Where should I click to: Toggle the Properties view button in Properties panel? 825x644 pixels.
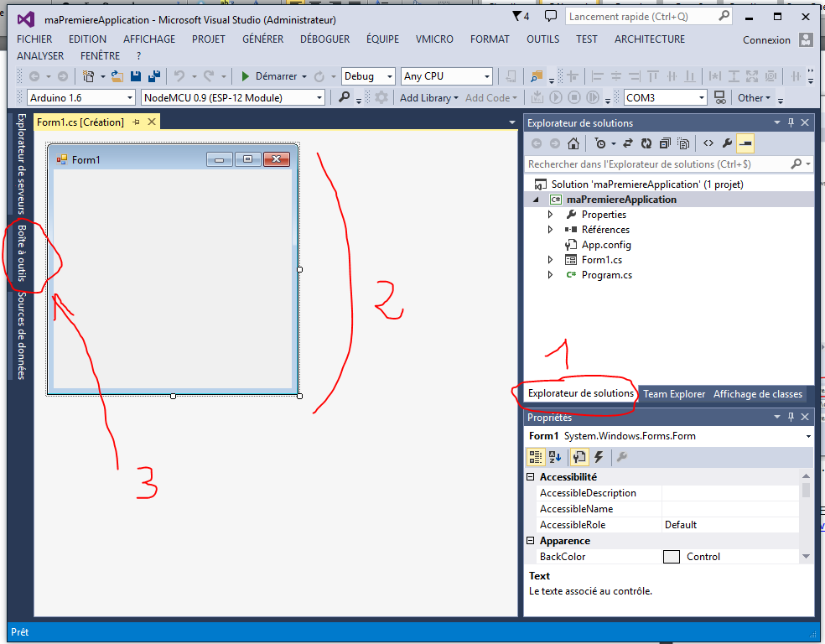(579, 457)
